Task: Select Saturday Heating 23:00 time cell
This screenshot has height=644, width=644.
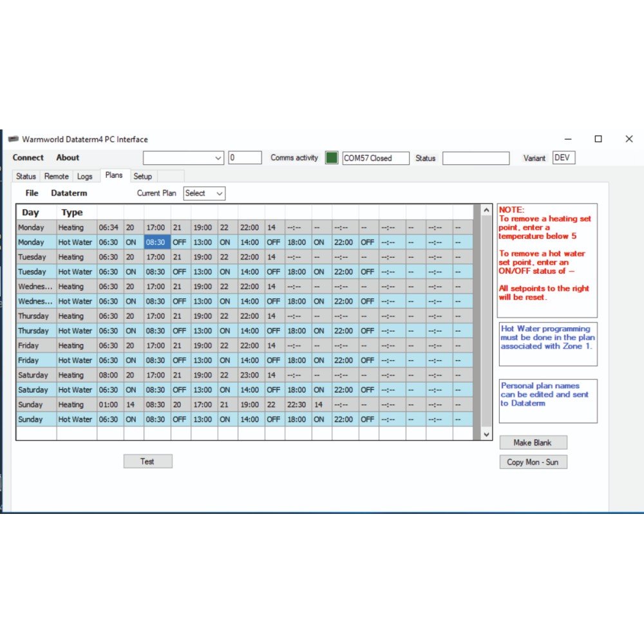Action: [x=251, y=375]
